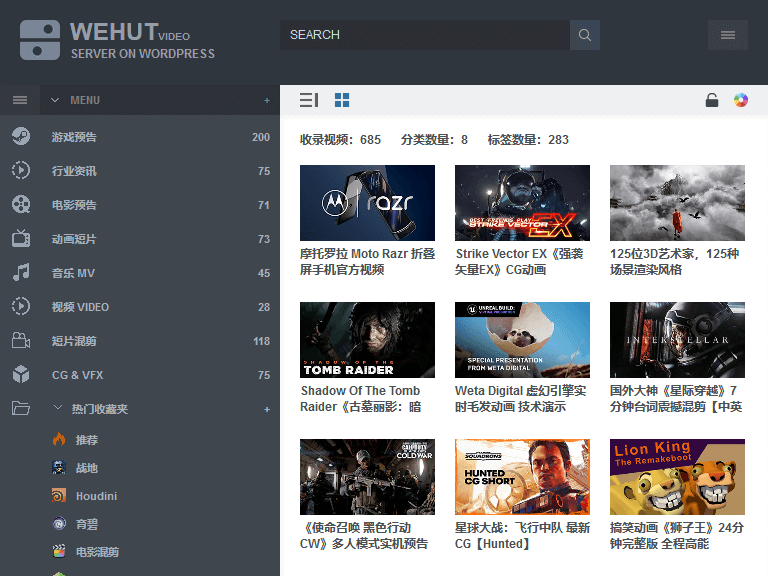Open the color wheel theme picker

click(x=741, y=100)
